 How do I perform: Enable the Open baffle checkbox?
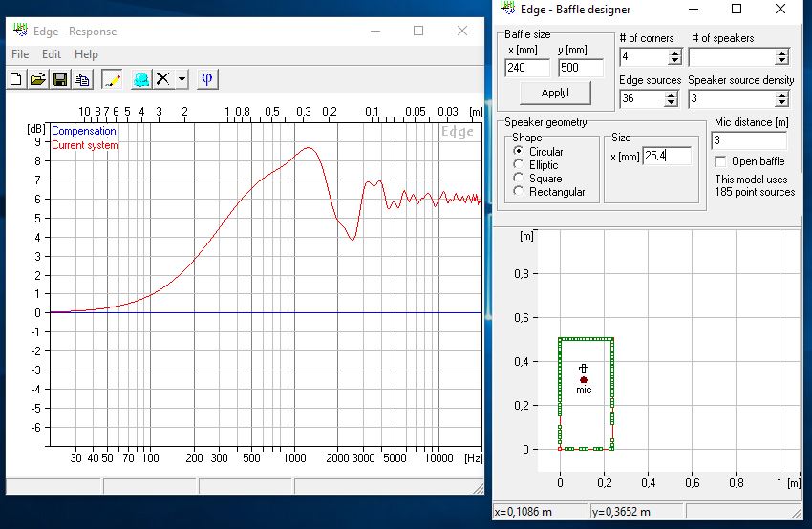coord(720,161)
